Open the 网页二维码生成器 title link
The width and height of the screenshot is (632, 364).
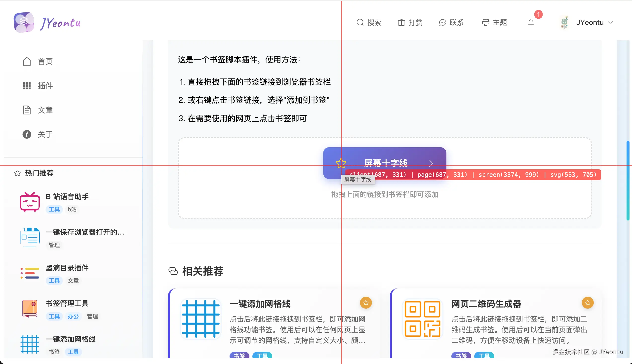point(486,304)
